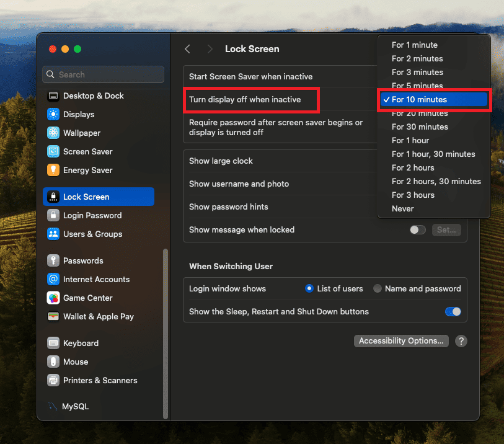Click Turn display off when inactive row
504x444 pixels.
280,100
